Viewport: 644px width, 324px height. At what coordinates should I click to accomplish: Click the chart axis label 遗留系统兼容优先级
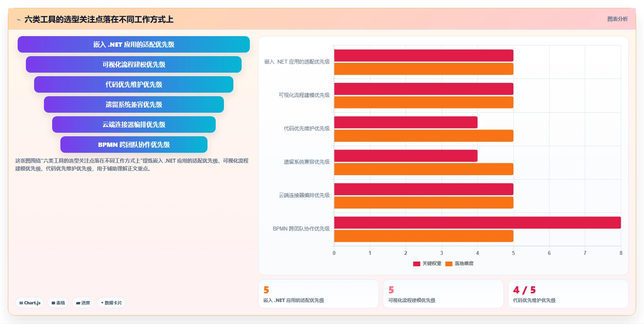click(x=307, y=162)
